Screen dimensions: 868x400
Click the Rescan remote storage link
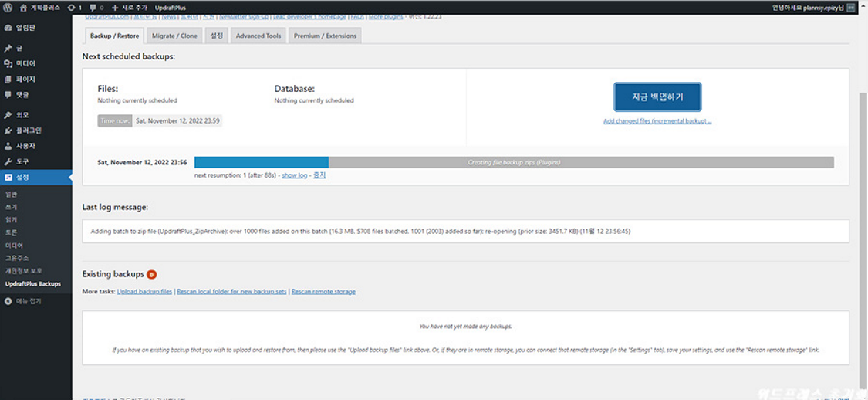(323, 291)
